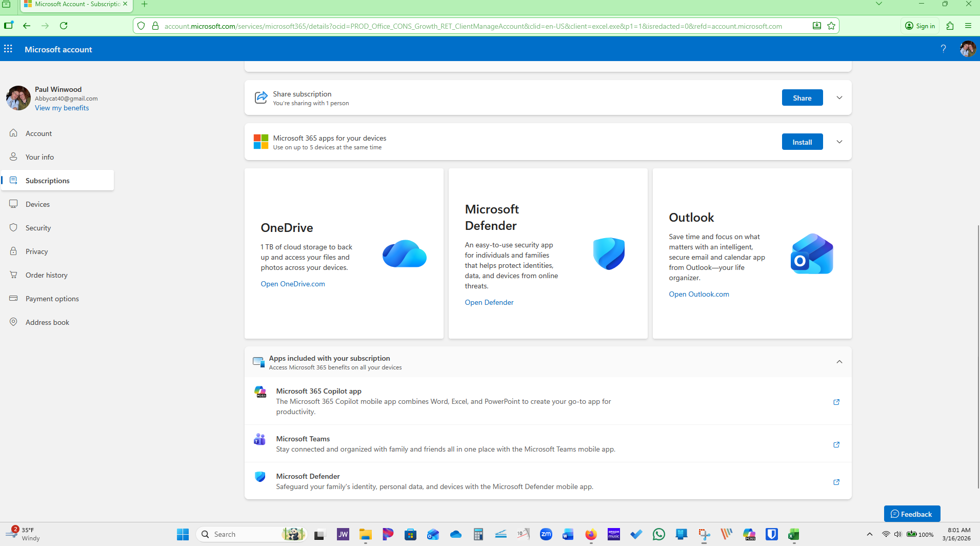Expand the Share subscription section
Screen dimensions: 980x546
tap(839, 98)
